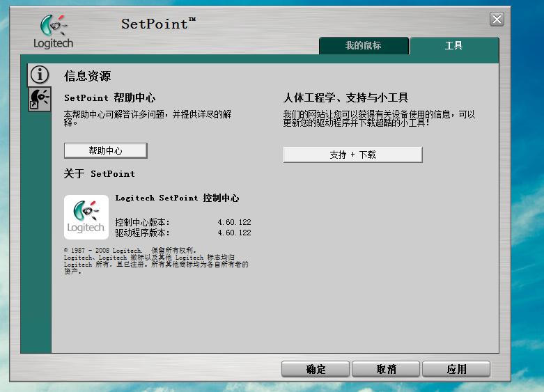Click the 控制中心版本 label
This screenshot has width=544, height=392.
142,222
